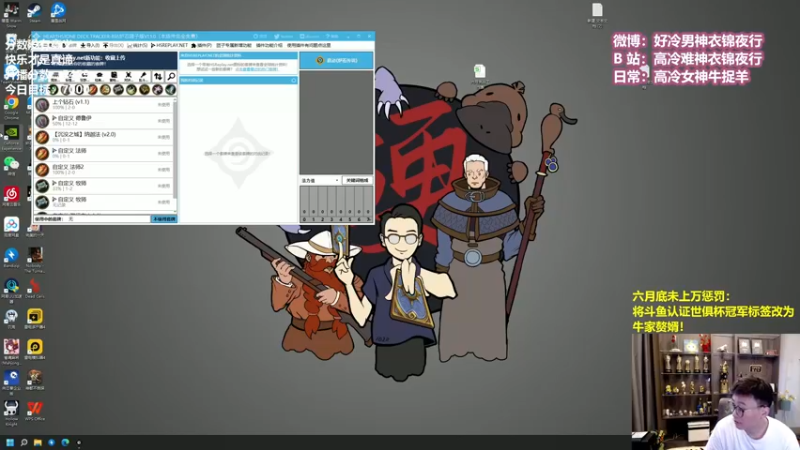Select the 【沉没之城】 (v2.0) deck
The width and height of the screenshot is (800, 450).
tap(104, 137)
